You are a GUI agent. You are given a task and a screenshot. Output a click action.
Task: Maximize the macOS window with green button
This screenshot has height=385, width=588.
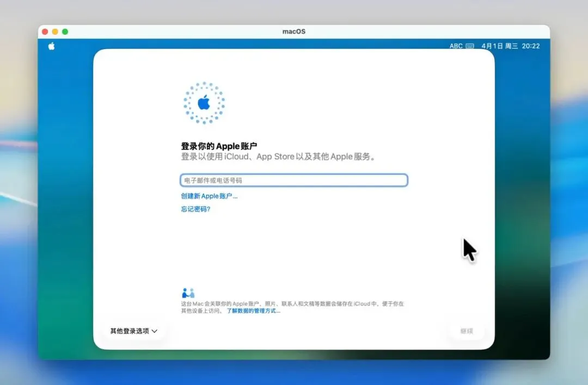[x=65, y=32]
